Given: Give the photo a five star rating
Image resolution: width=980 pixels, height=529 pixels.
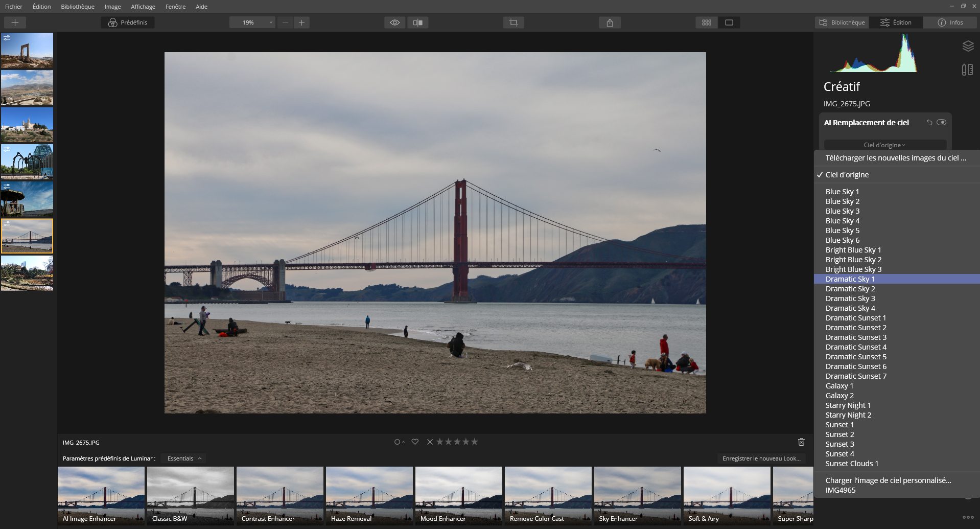Looking at the screenshot, I should (x=474, y=442).
